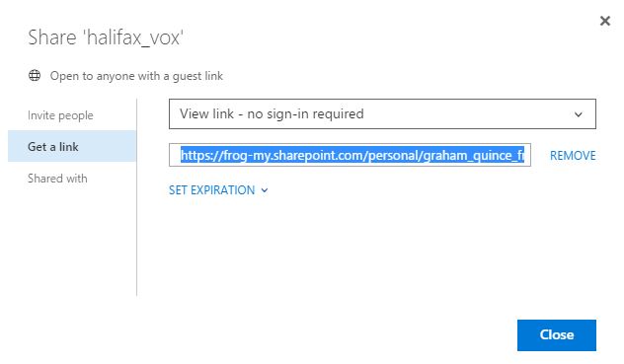Click REMOVE to delete the guest link
The image size is (624, 364).
tap(573, 155)
